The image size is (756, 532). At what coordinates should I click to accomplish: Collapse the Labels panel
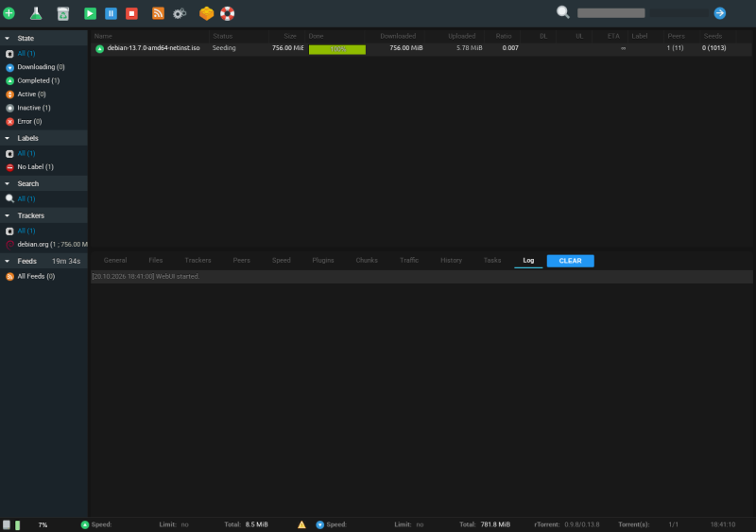pyautogui.click(x=8, y=138)
